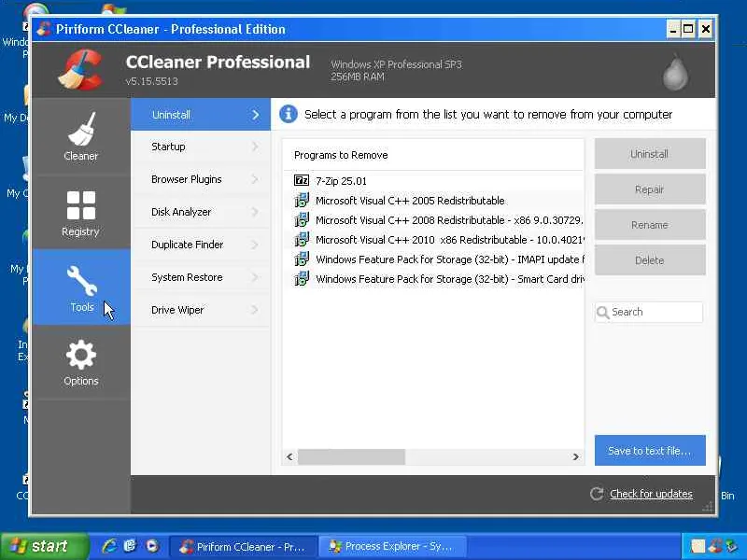This screenshot has width=747, height=560.
Task: Click the scroll left arrow
Action: [289, 456]
